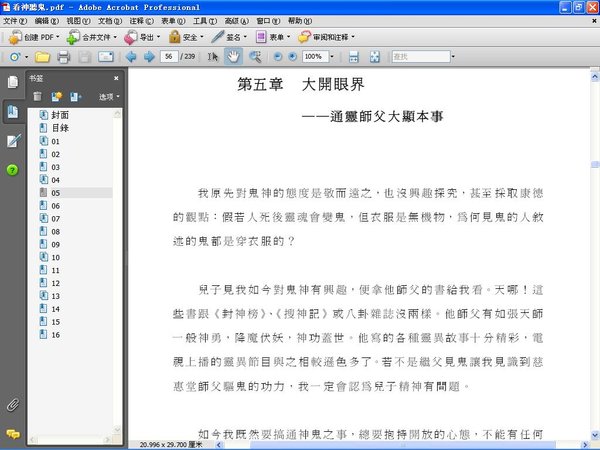Open the 文件 menu

pyautogui.click(x=15, y=21)
